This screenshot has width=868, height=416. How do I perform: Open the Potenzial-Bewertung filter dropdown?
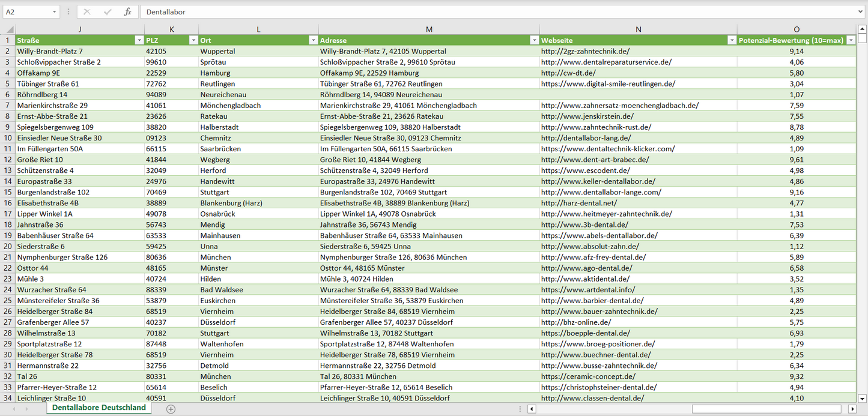(x=851, y=40)
